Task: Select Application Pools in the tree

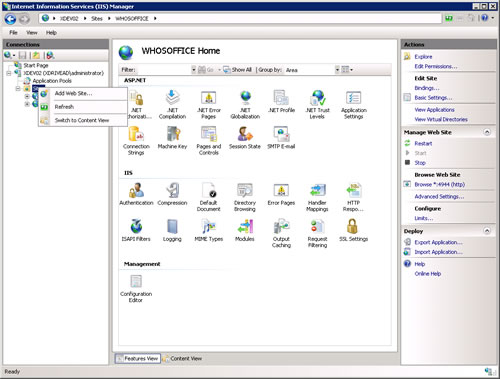Action: pos(52,81)
